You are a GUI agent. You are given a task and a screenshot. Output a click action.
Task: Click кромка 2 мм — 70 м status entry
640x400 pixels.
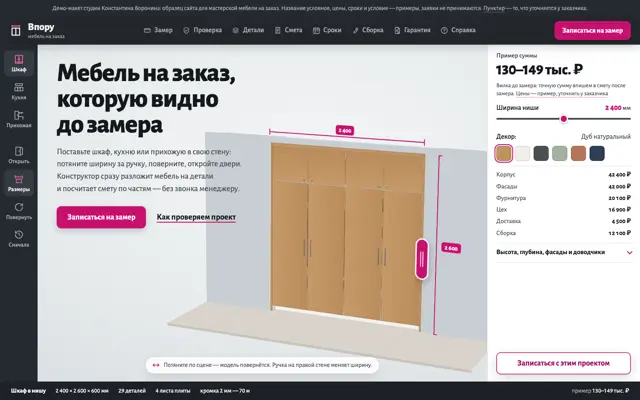point(225,391)
